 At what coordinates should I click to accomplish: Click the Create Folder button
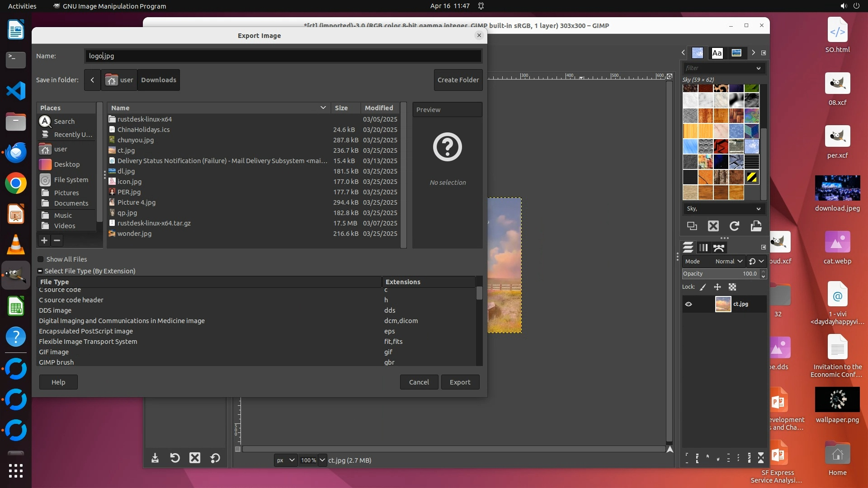coord(458,80)
